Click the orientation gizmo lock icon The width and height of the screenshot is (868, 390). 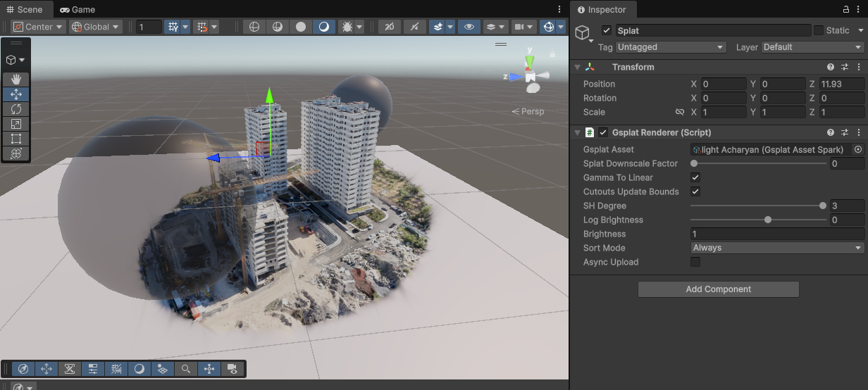[x=551, y=54]
